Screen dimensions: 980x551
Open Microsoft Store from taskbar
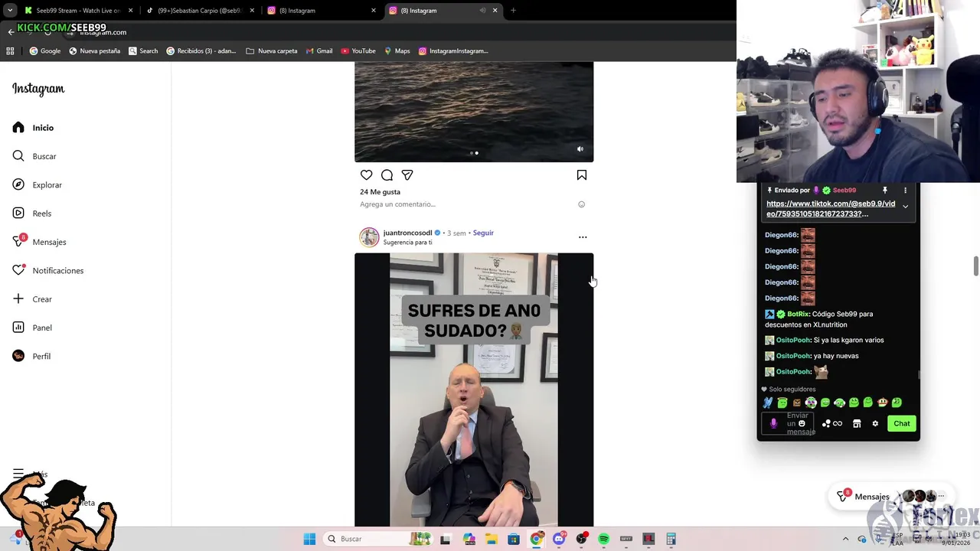tap(514, 539)
